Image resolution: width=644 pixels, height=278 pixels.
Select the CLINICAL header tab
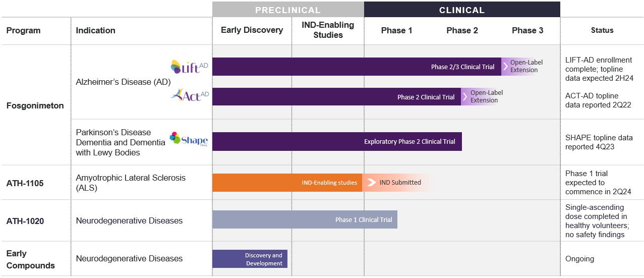coord(461,10)
